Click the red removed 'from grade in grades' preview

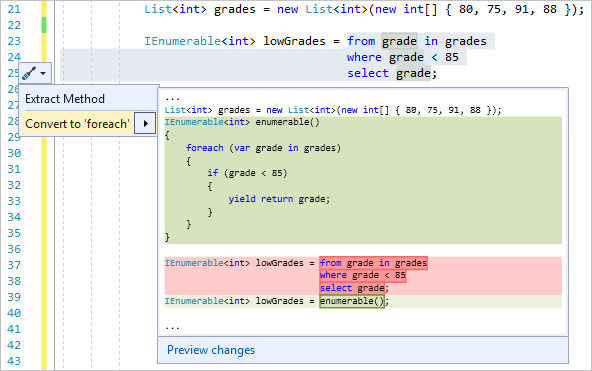(x=373, y=263)
